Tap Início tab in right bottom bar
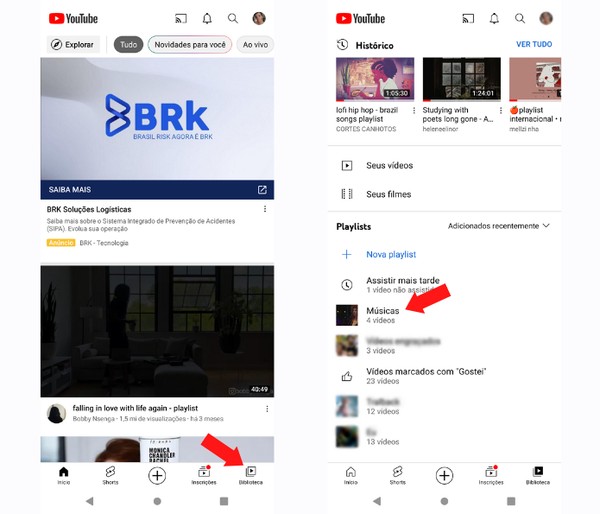Image resolution: width=600 pixels, height=514 pixels. 351,475
